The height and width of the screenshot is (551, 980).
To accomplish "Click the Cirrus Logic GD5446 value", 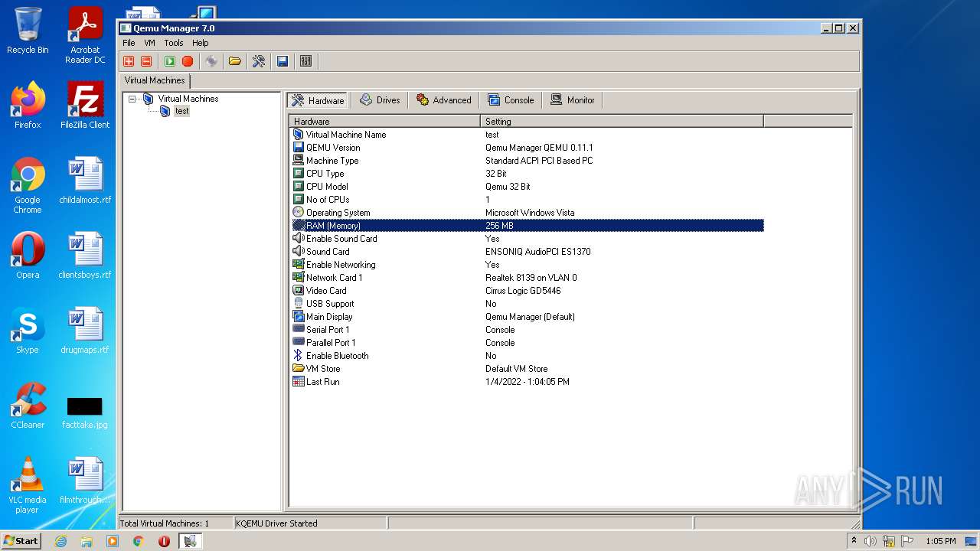I will coord(523,291).
